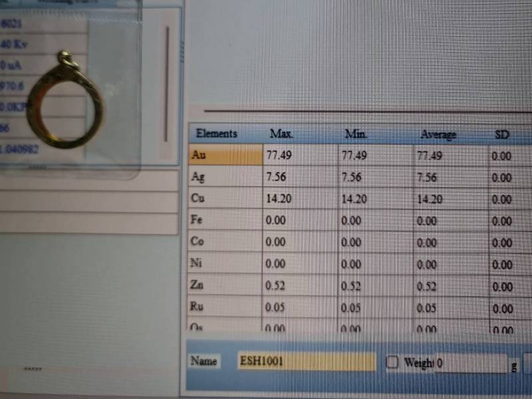Select the Au element row
The image size is (532, 399).
pyautogui.click(x=226, y=156)
